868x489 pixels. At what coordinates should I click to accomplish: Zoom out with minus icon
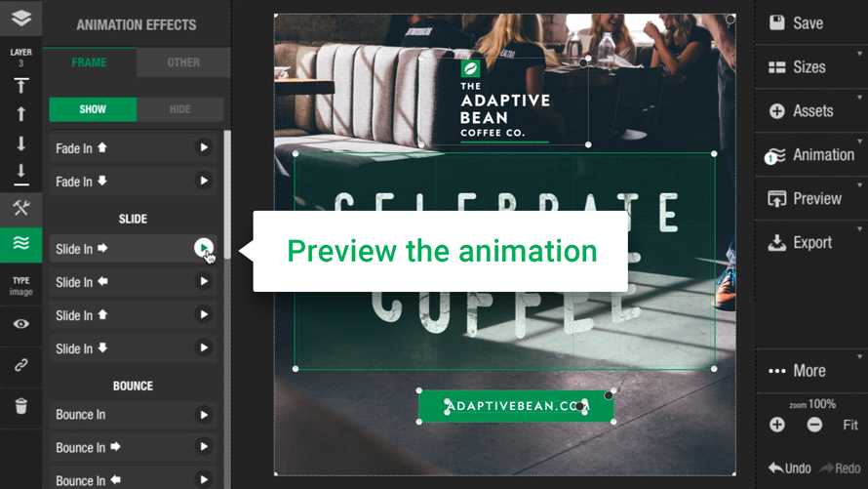[814, 425]
